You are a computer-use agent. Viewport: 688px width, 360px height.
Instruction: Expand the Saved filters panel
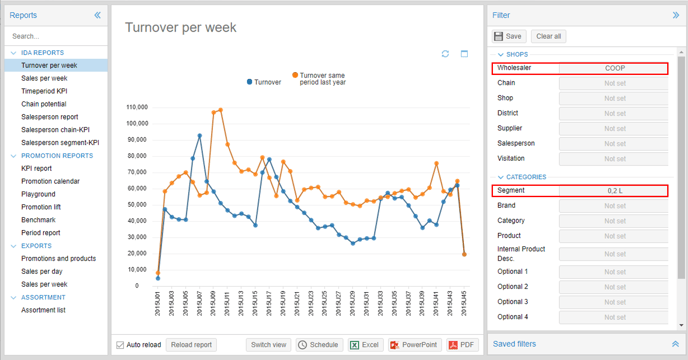[675, 344]
